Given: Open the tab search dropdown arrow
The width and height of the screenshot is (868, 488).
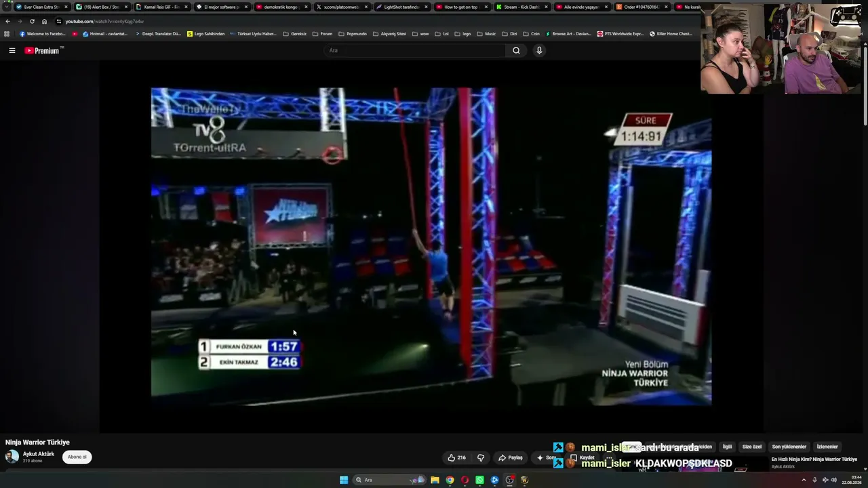Looking at the screenshot, I should click(6, 7).
